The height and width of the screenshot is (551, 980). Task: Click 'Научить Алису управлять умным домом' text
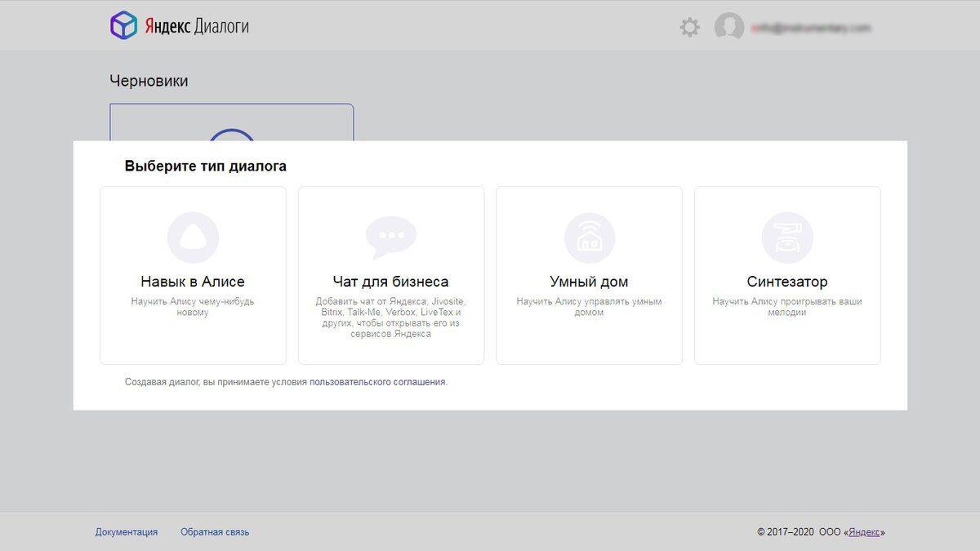point(590,307)
